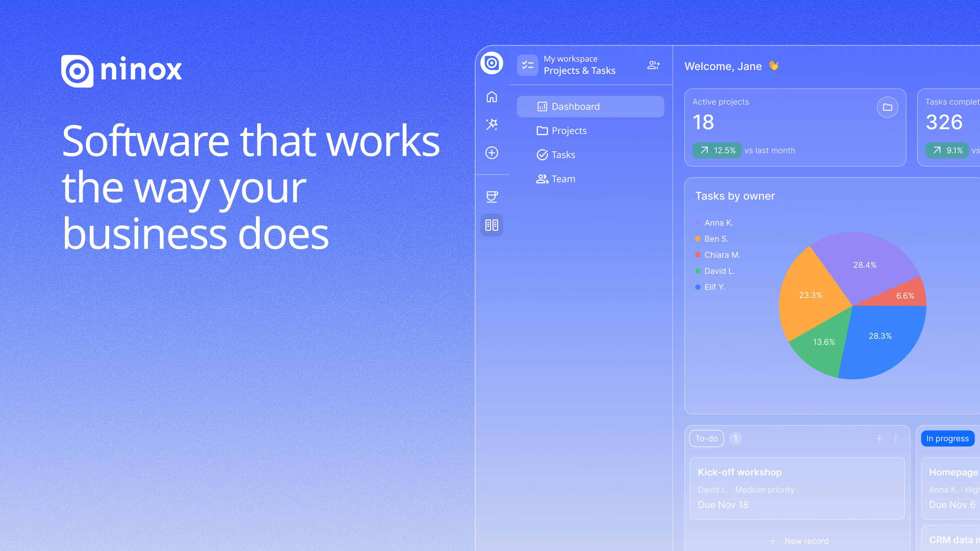
Task: Select Anna K. in chart legend
Action: [714, 223]
